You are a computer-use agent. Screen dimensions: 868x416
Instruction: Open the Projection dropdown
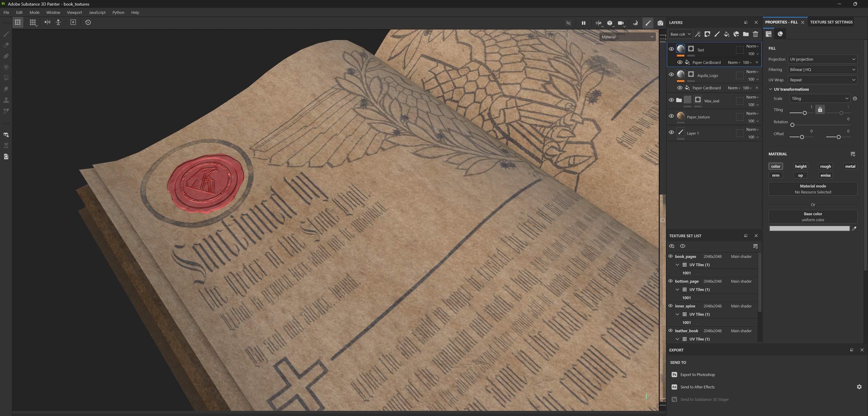pos(822,59)
